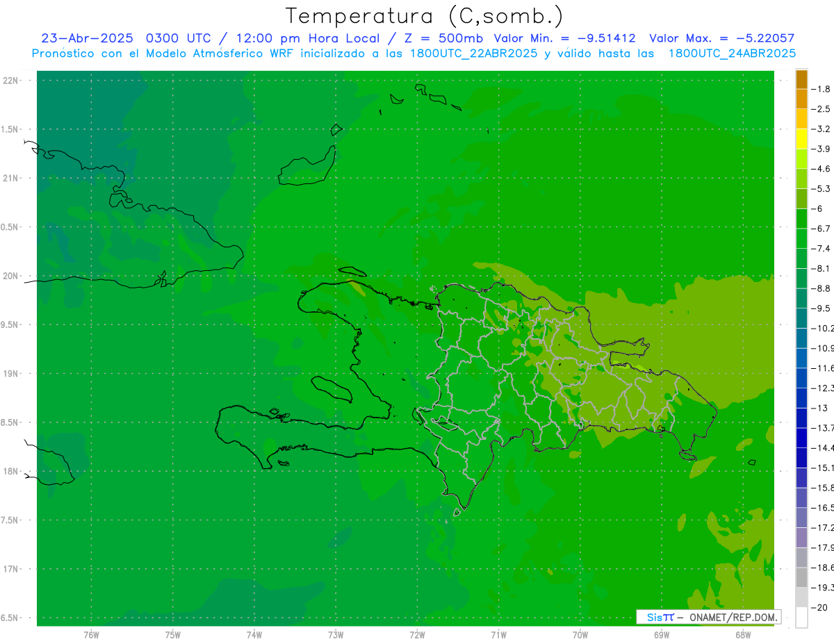Click the '69W' longitude axis label

[662, 634]
